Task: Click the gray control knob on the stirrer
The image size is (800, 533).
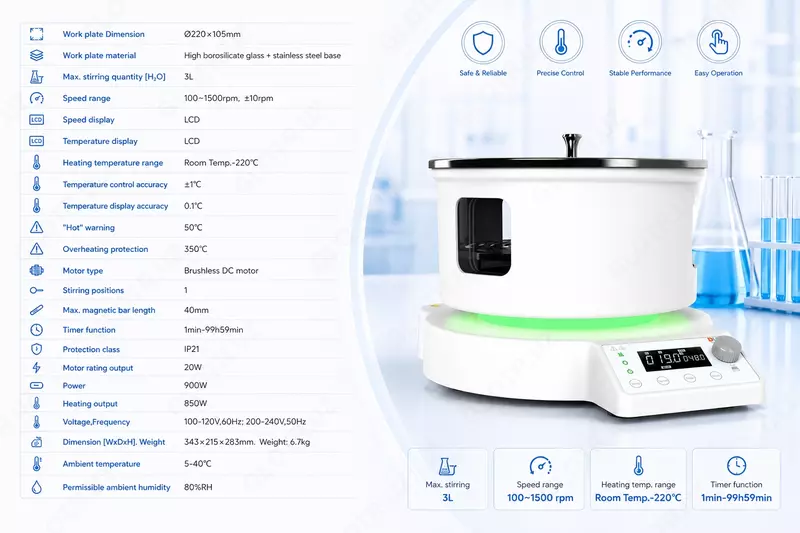Action: (727, 348)
